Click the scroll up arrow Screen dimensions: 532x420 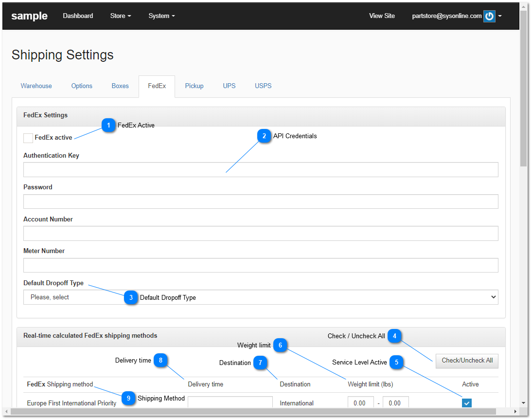click(x=524, y=6)
